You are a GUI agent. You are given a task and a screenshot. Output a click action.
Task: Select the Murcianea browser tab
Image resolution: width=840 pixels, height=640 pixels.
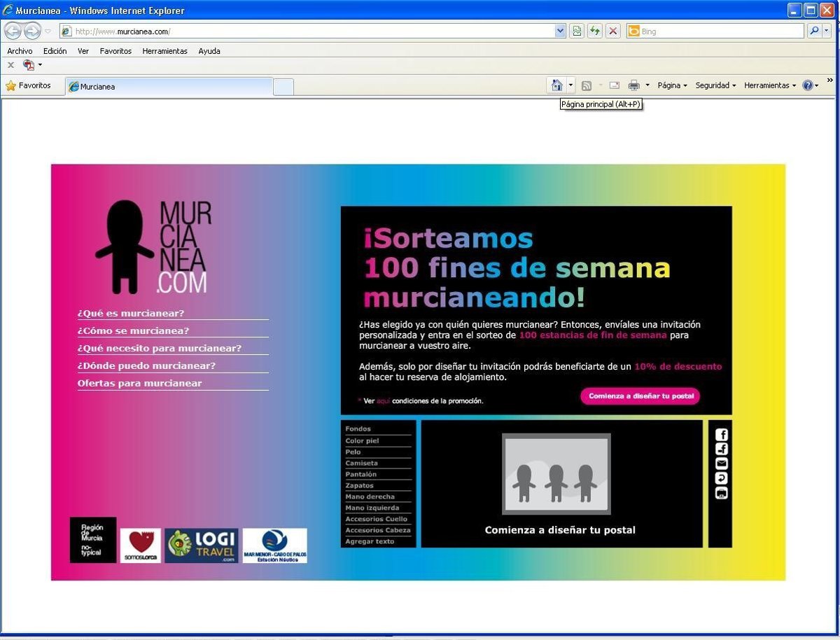click(x=168, y=87)
